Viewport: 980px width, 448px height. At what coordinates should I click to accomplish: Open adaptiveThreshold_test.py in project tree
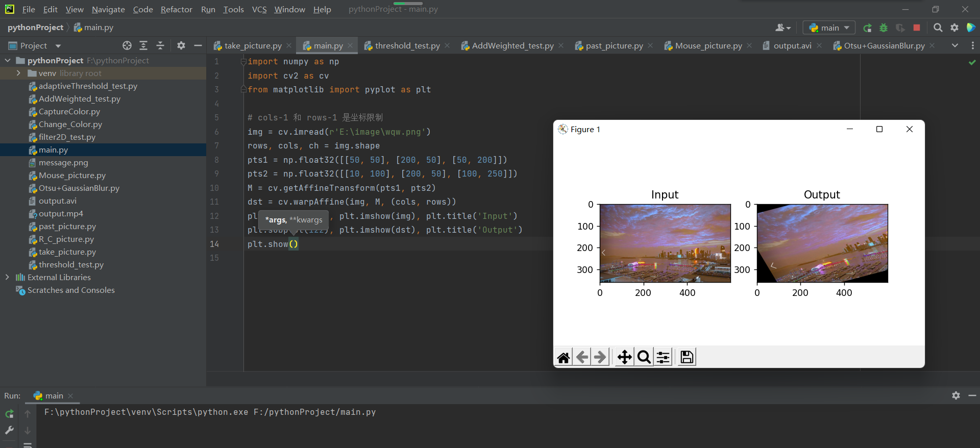click(88, 86)
